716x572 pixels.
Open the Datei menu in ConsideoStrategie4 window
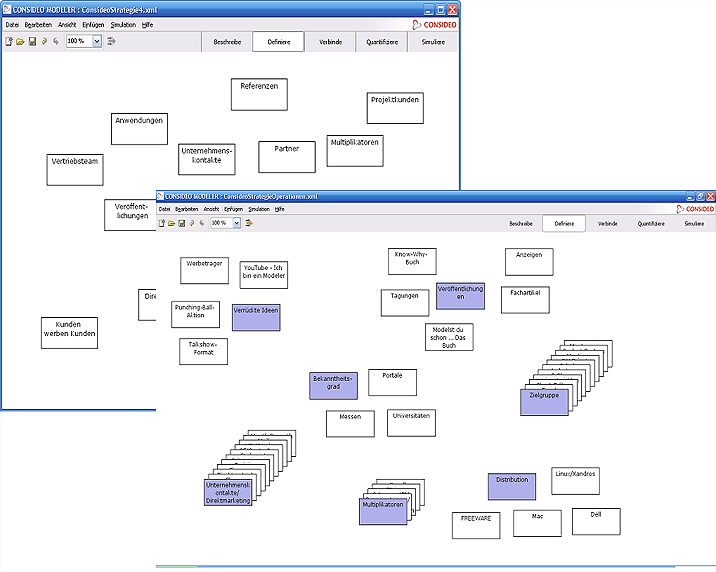pos(13,23)
